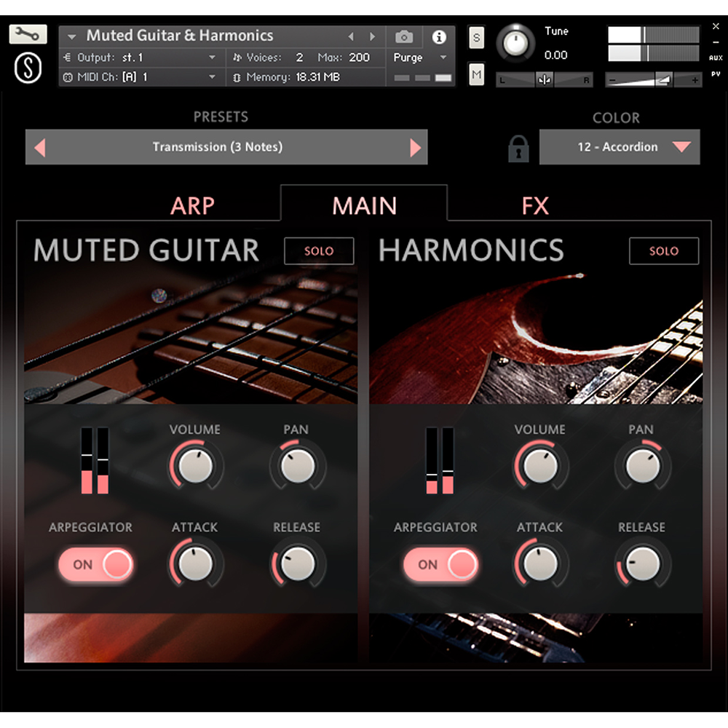Viewport: 728px width, 728px height.
Task: Enable the instrument Solo with the S button
Action: pyautogui.click(x=475, y=36)
